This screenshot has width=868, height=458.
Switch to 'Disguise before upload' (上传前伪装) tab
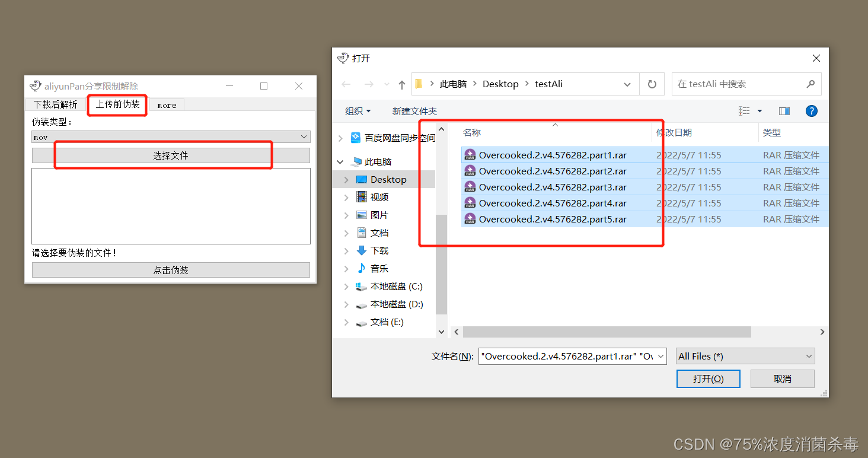(118, 104)
